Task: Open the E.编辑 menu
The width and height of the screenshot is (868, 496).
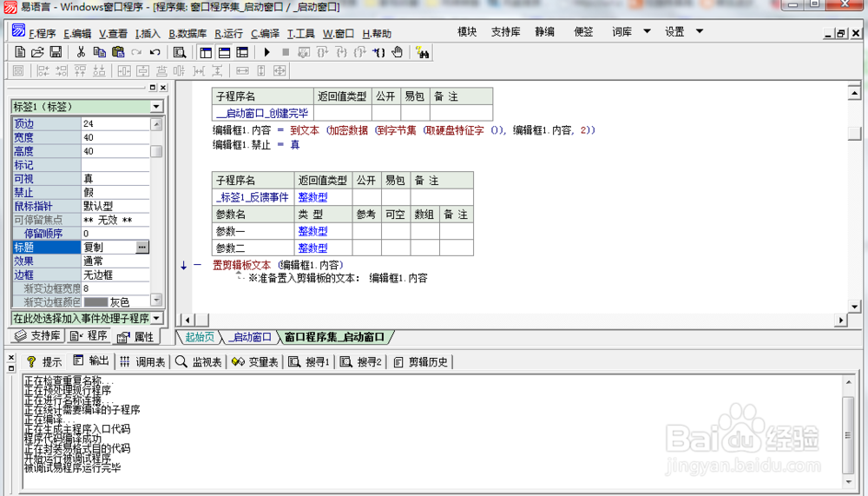Action: point(77,33)
